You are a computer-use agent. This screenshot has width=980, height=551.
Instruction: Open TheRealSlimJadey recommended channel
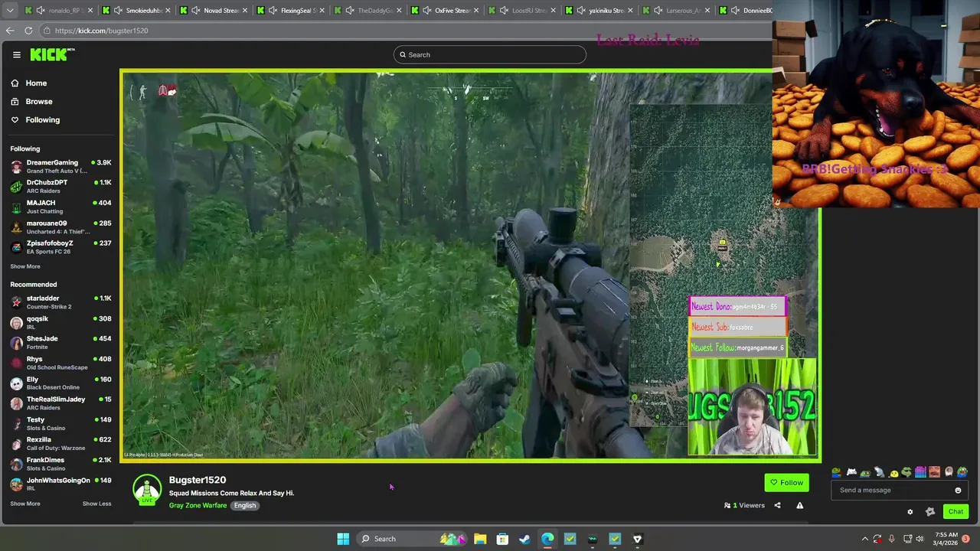[60, 403]
